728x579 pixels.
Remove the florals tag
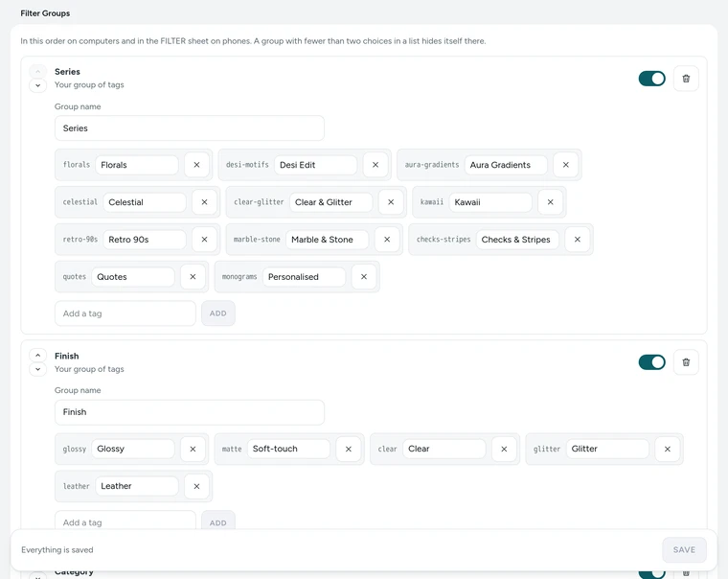(x=196, y=165)
